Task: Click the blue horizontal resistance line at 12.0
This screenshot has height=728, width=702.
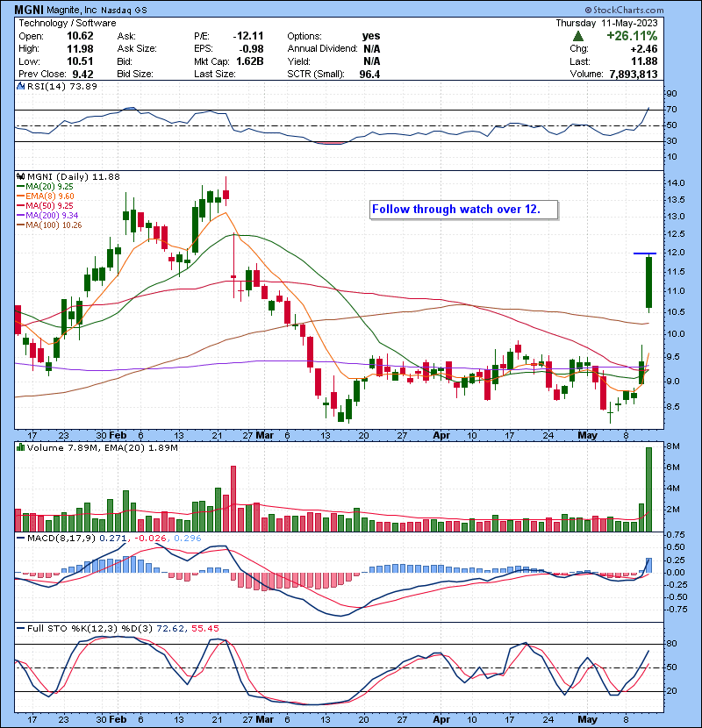Action: [645, 253]
